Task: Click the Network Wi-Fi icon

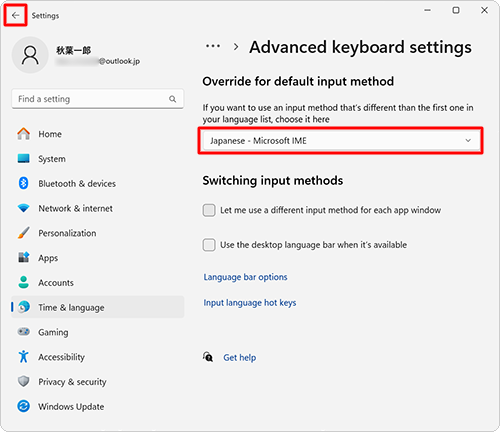Action: [x=23, y=208]
